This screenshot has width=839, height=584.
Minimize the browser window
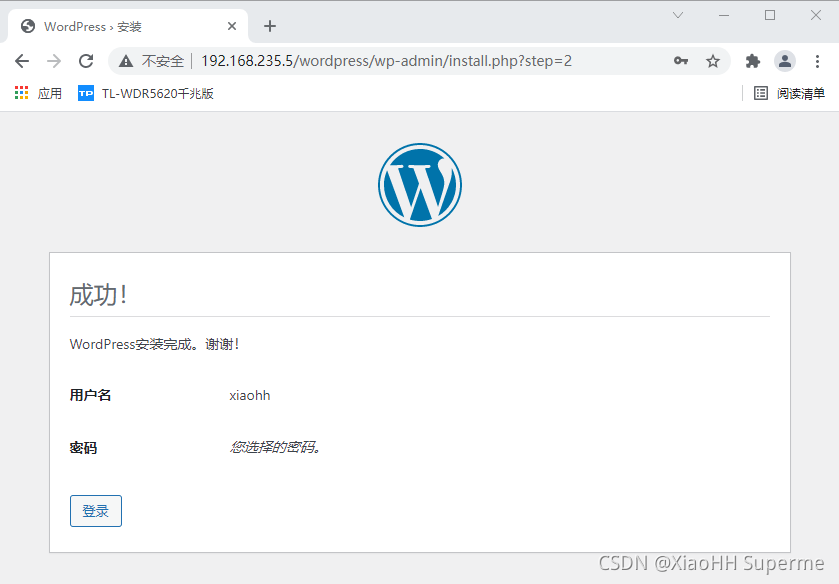724,15
